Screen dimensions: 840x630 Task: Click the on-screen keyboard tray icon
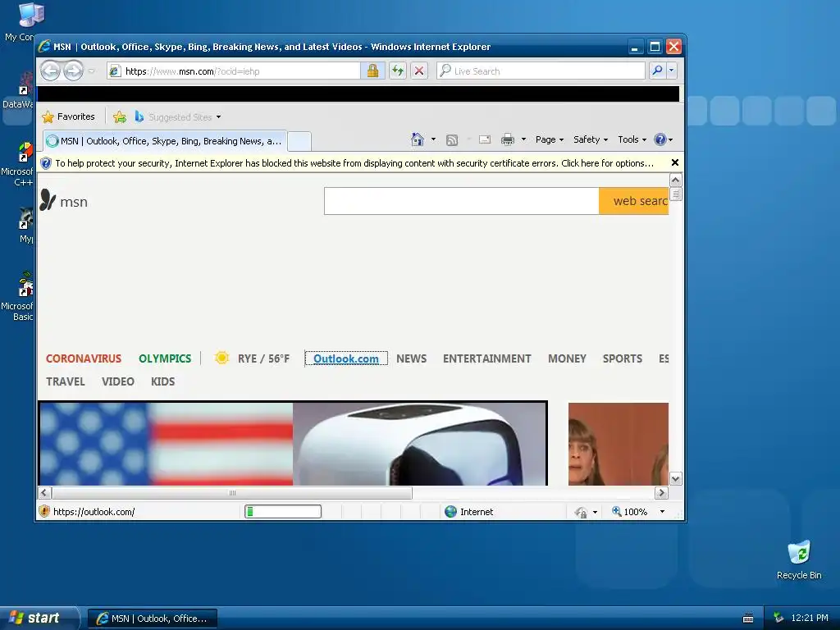(748, 619)
